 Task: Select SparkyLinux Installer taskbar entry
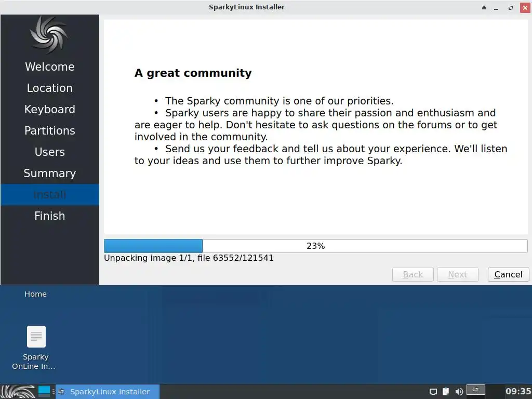108,392
